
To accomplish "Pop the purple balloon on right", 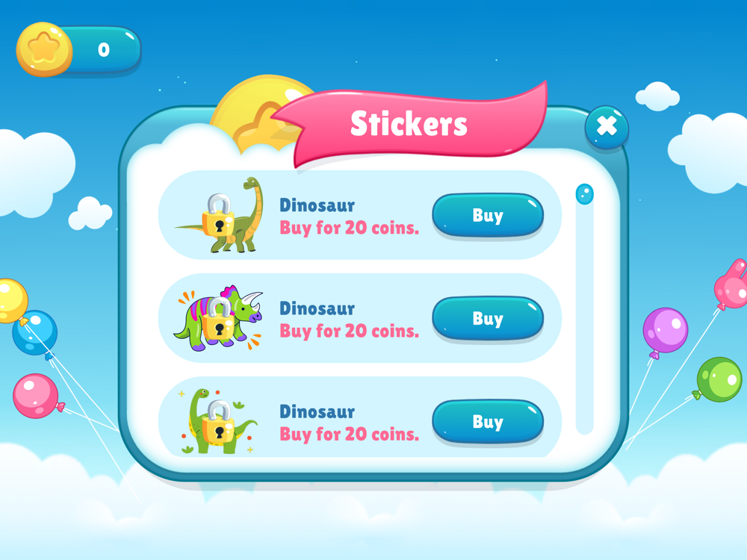I will coord(665,331).
